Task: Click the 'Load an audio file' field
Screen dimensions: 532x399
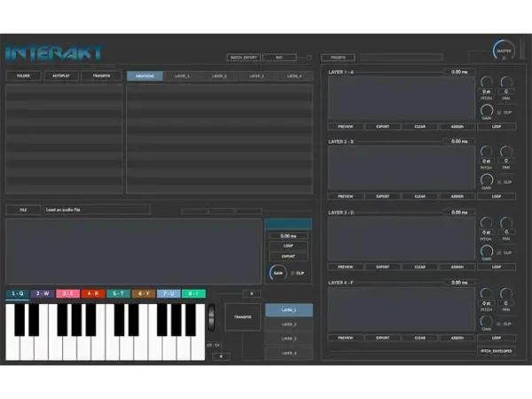Action: click(x=97, y=209)
